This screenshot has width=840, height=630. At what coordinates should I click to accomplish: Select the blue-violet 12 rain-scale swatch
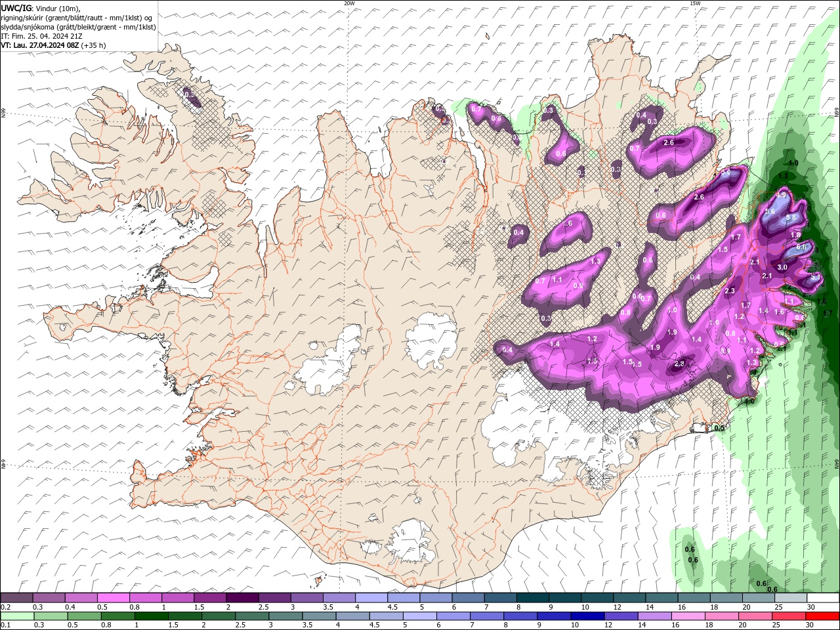point(621,616)
